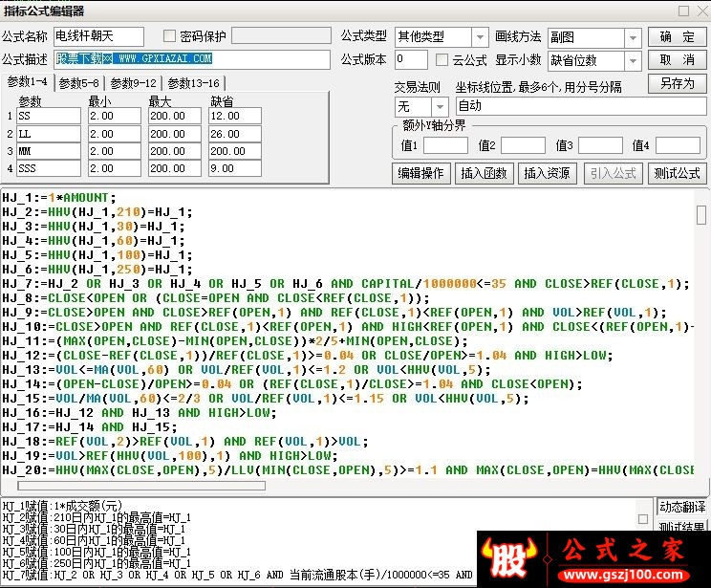Viewport: 711px width, 588px height.
Task: Toggle the 云公式 checkbox
Action: point(442,60)
